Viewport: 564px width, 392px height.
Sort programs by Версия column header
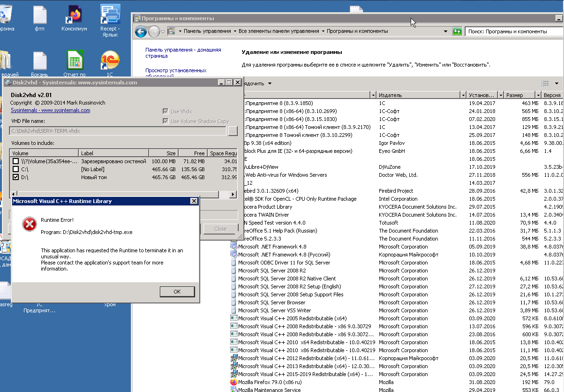(553, 95)
